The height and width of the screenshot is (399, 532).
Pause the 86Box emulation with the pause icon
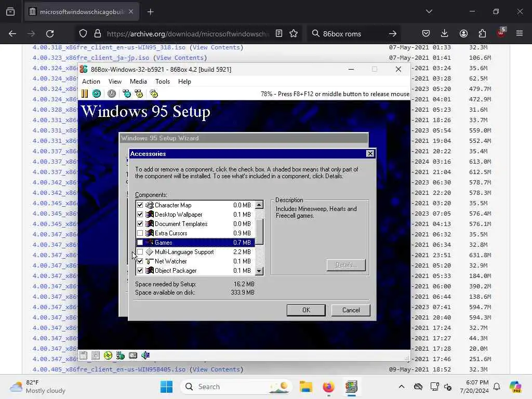[x=85, y=94]
